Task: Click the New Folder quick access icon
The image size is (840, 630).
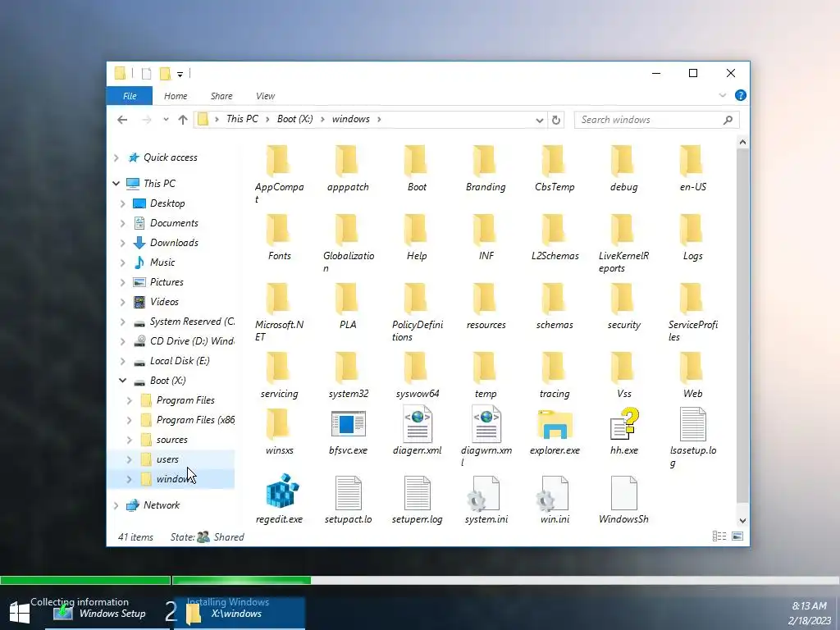Action: click(165, 73)
